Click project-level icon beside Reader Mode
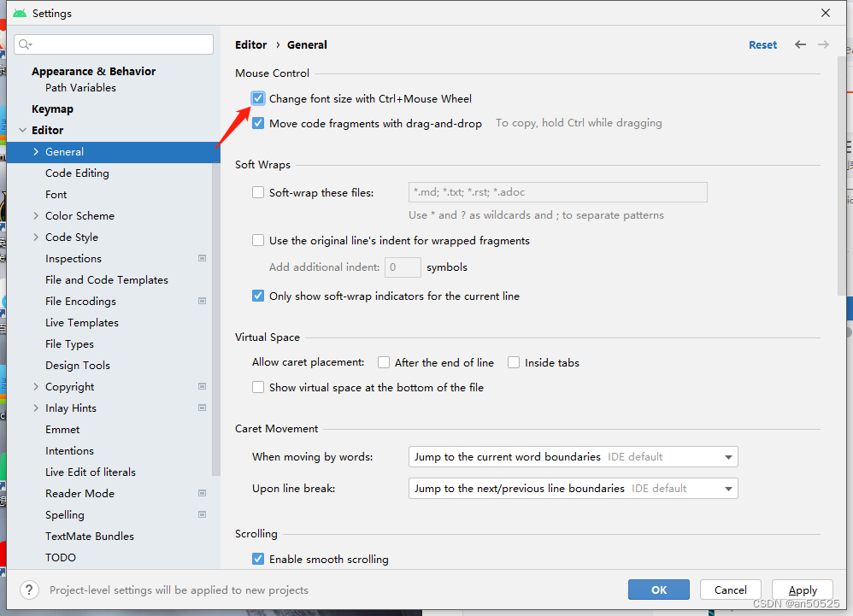Screen dimensions: 853x616 click(202, 493)
